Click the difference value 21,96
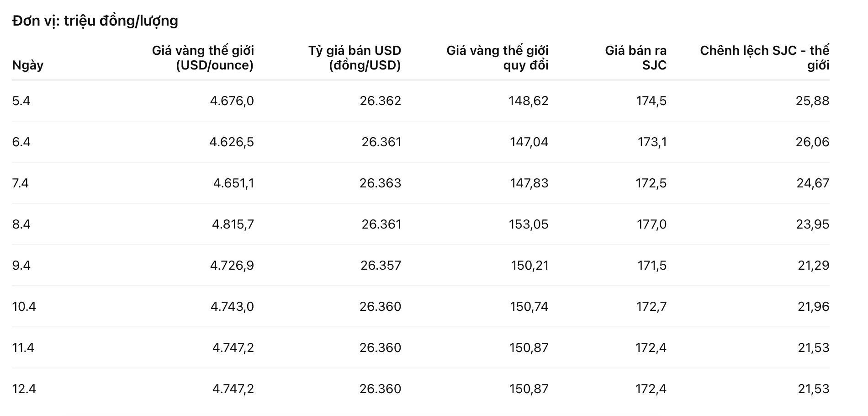This screenshot has height=416, width=868. [813, 306]
